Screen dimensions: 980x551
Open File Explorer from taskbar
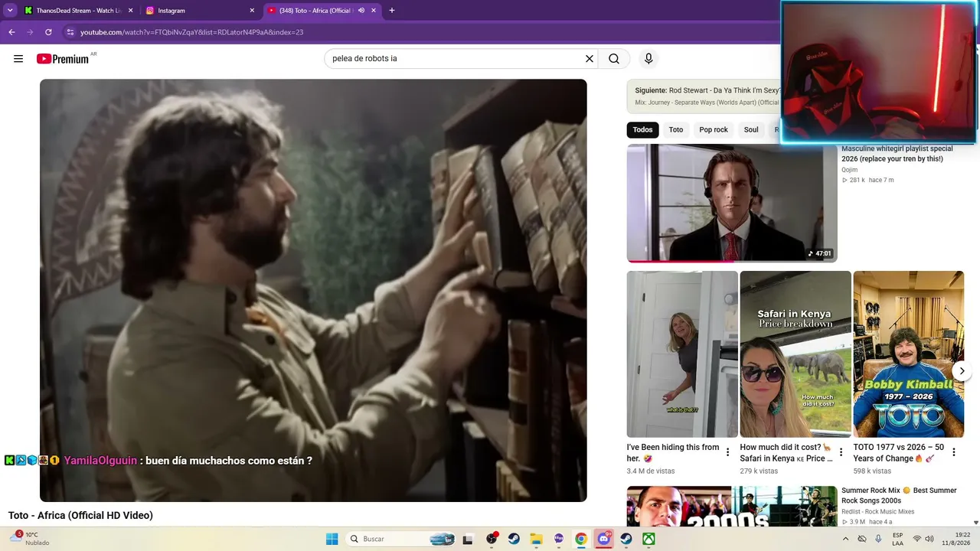pyautogui.click(x=536, y=539)
